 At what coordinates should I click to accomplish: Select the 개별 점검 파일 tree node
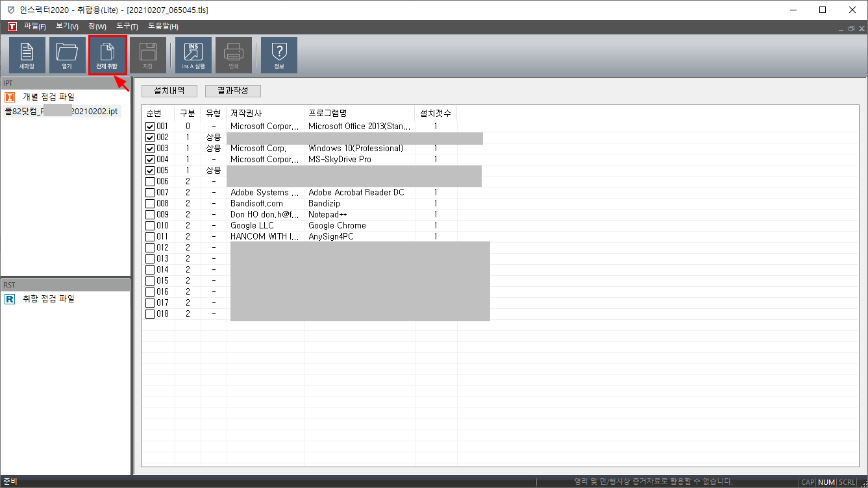coord(49,97)
